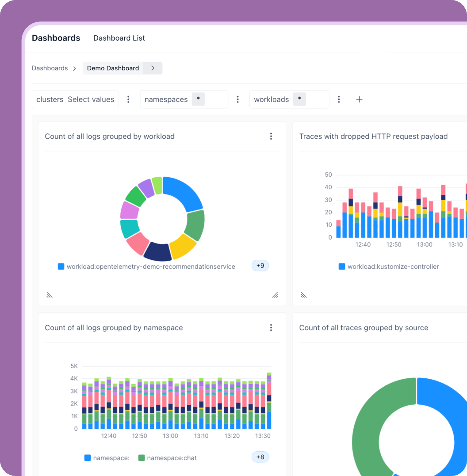Select the Demo Dashboard breadcrumb
The height and width of the screenshot is (476, 467).
pos(113,68)
